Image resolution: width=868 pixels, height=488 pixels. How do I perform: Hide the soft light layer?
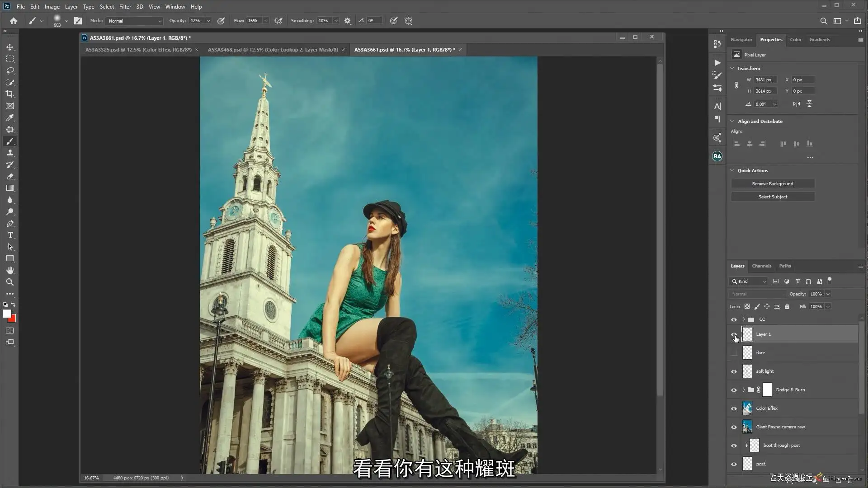(x=734, y=371)
